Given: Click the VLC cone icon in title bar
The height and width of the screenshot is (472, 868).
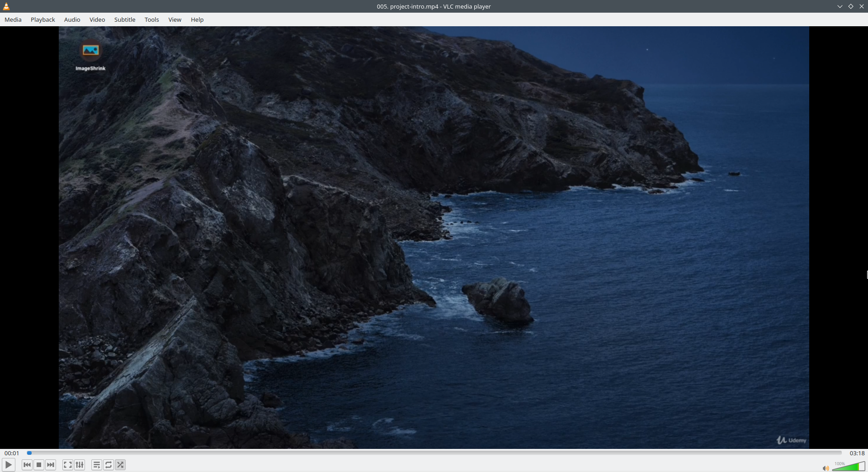Looking at the screenshot, I should click(6, 6).
